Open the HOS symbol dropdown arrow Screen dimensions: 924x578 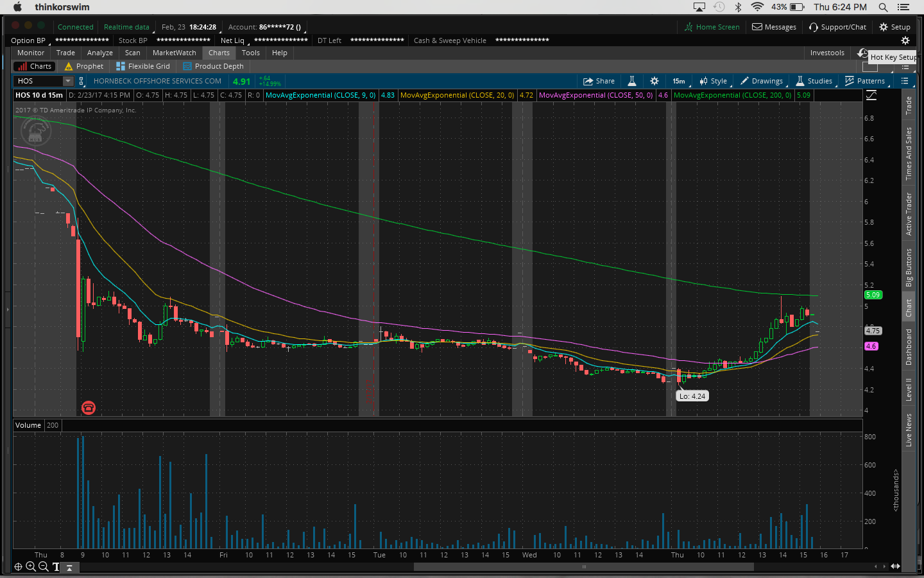67,81
